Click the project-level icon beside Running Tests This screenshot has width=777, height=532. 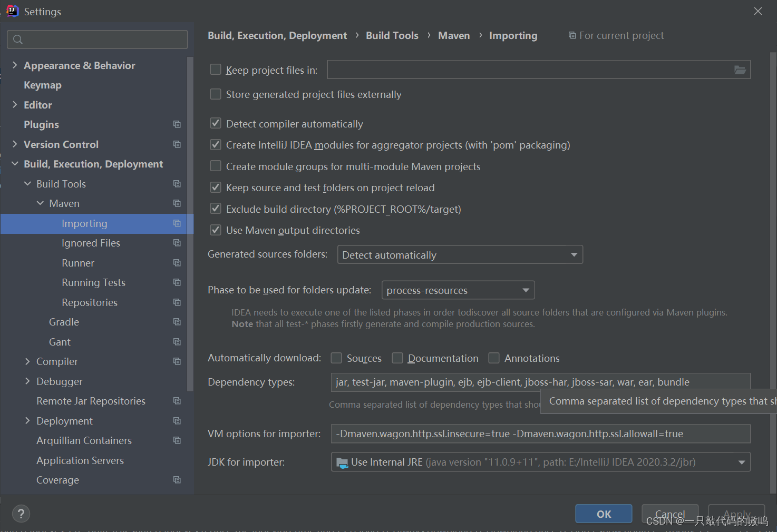tap(177, 282)
